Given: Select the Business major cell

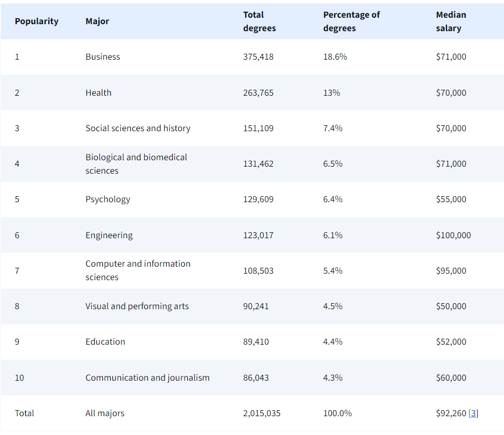Looking at the screenshot, I should [103, 57].
